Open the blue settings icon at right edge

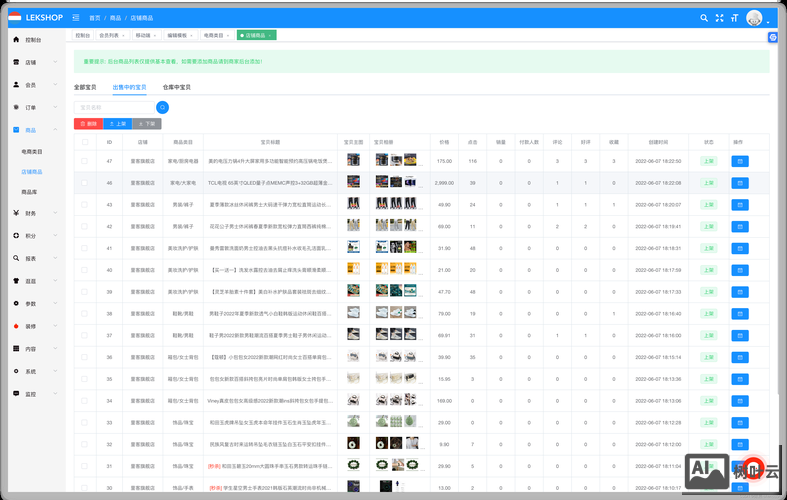point(773,37)
